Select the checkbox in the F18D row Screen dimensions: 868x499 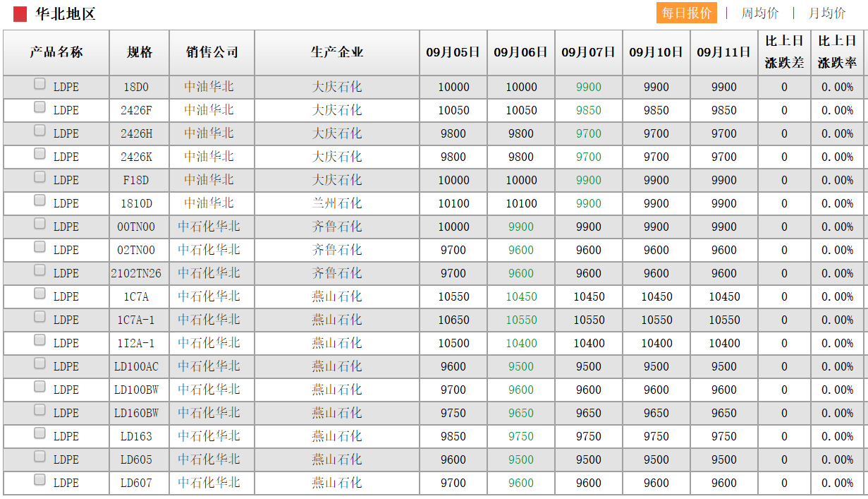(x=40, y=177)
